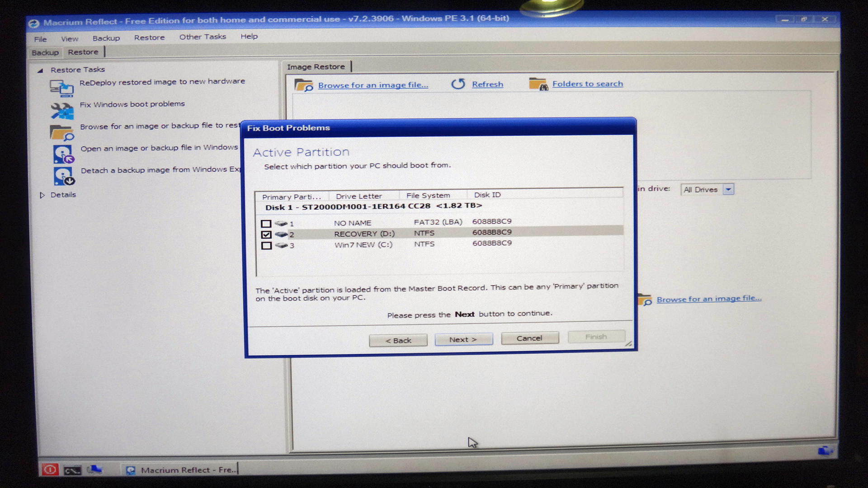Click the Refresh arrow icon
Image resolution: width=868 pixels, height=488 pixels.
(458, 84)
